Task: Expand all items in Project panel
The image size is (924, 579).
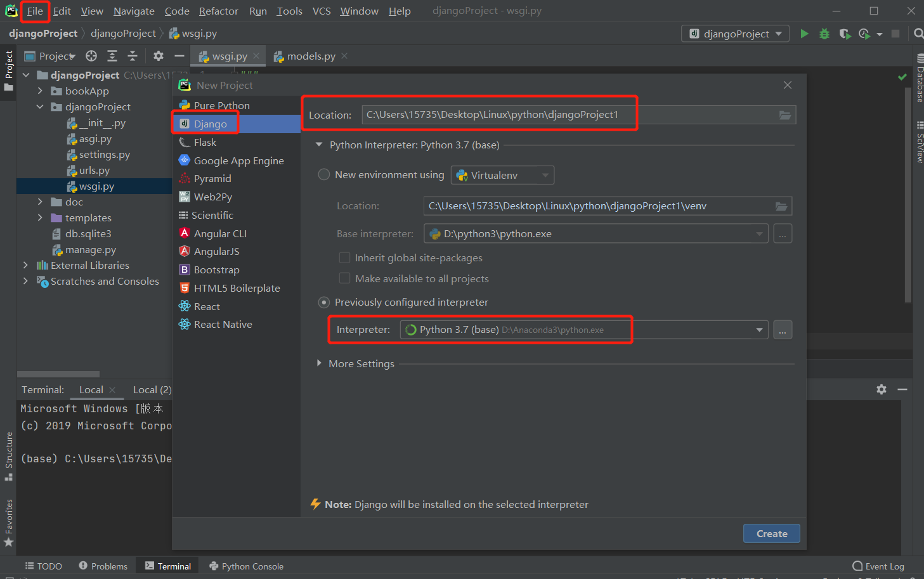Action: click(112, 56)
